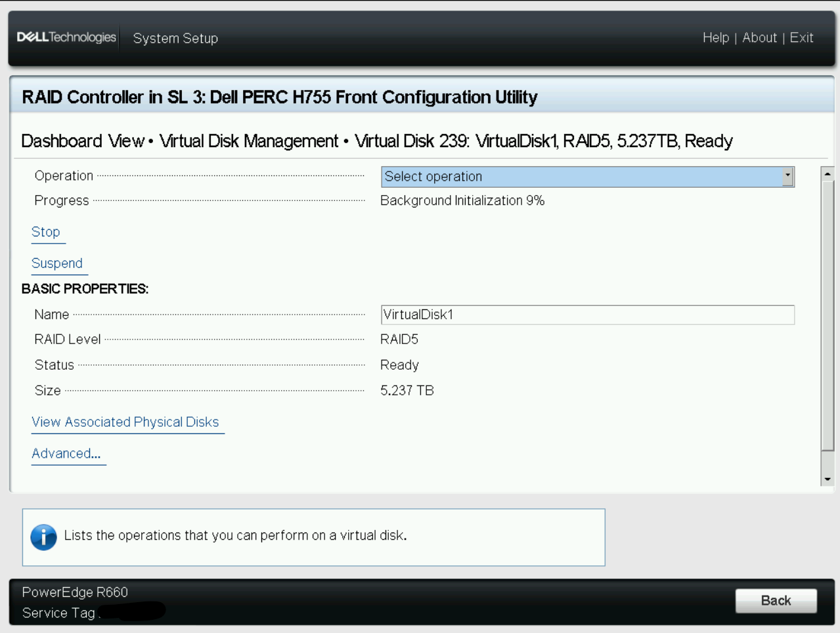Click the Background Initialization 9% progress value
840x633 pixels.
pos(462,201)
